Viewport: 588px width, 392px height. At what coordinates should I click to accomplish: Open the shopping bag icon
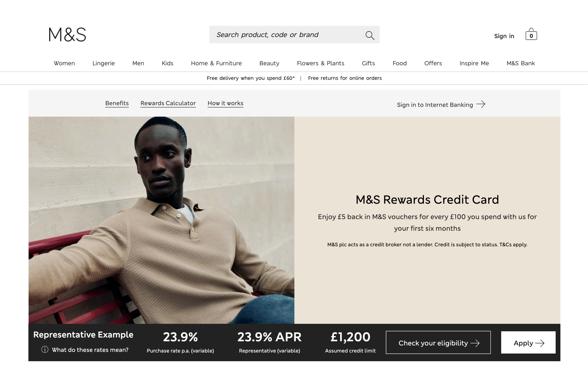click(x=531, y=34)
